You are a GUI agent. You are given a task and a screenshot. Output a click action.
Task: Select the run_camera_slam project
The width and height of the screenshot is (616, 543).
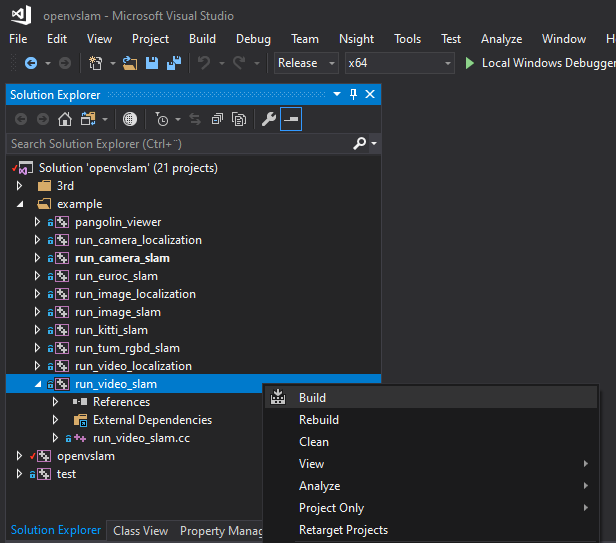click(x=122, y=258)
